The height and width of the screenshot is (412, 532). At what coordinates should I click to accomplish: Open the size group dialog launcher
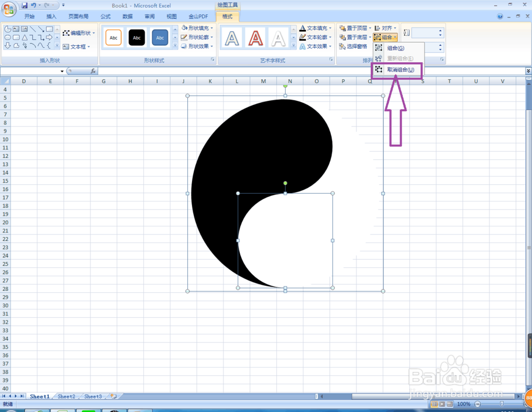[x=442, y=60]
